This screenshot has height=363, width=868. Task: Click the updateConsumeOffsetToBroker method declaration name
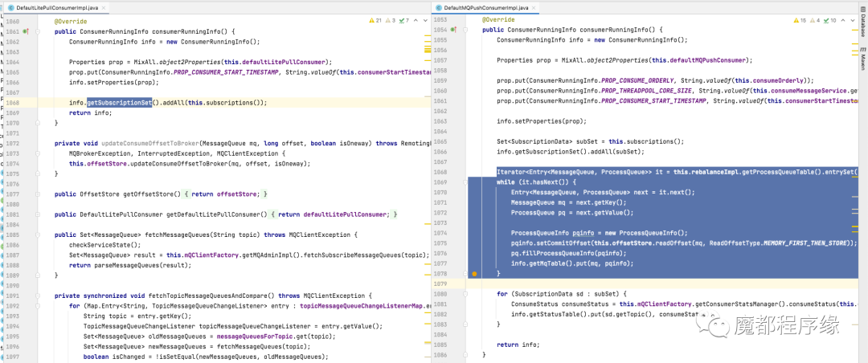click(x=150, y=143)
